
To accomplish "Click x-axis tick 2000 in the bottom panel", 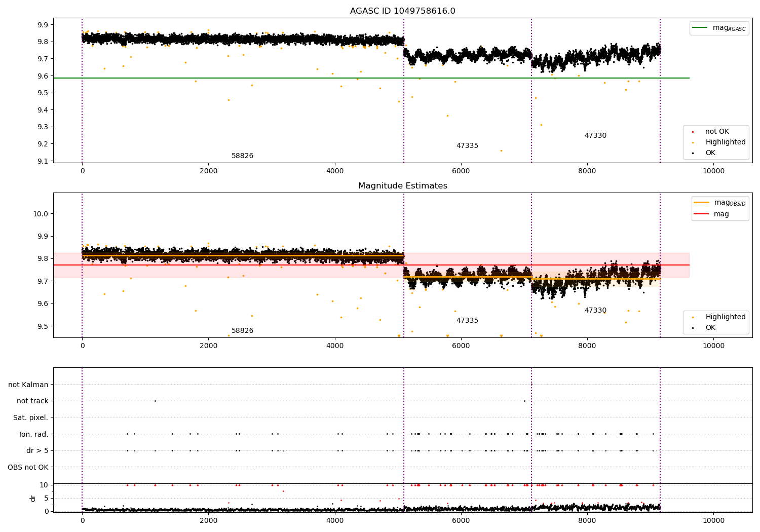I will click(x=209, y=520).
